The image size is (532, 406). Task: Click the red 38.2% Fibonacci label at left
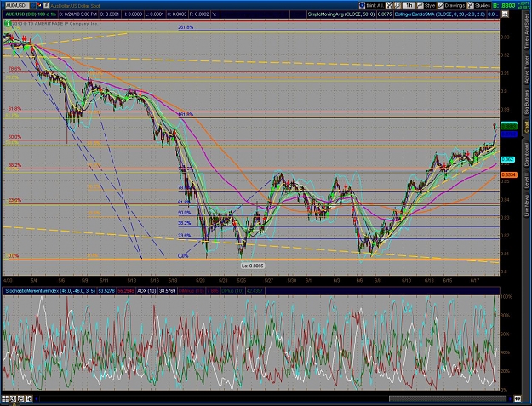click(14, 165)
